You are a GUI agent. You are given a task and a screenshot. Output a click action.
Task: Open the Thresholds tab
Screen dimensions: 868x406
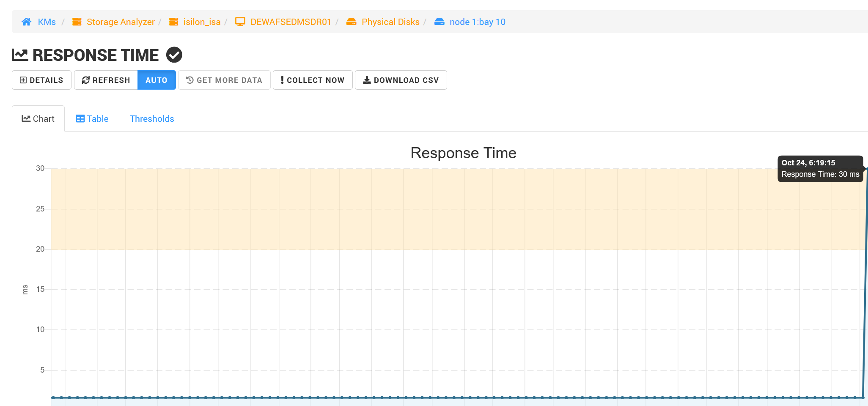151,118
